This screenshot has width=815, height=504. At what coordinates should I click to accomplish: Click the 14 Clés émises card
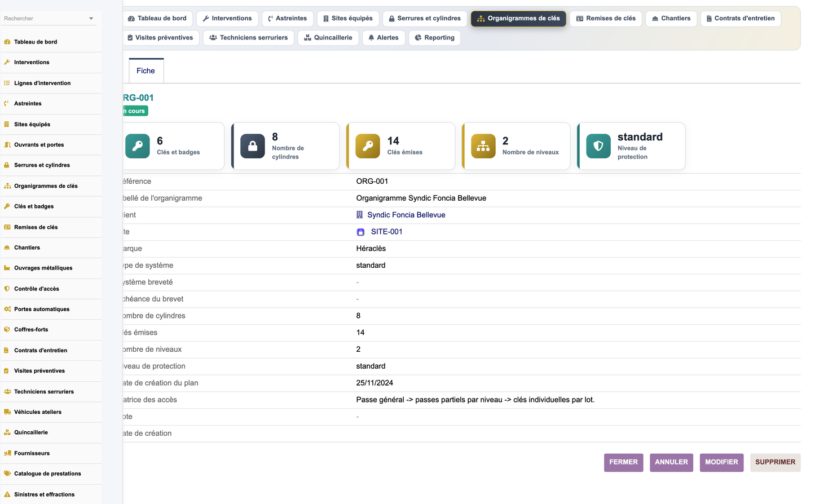401,146
